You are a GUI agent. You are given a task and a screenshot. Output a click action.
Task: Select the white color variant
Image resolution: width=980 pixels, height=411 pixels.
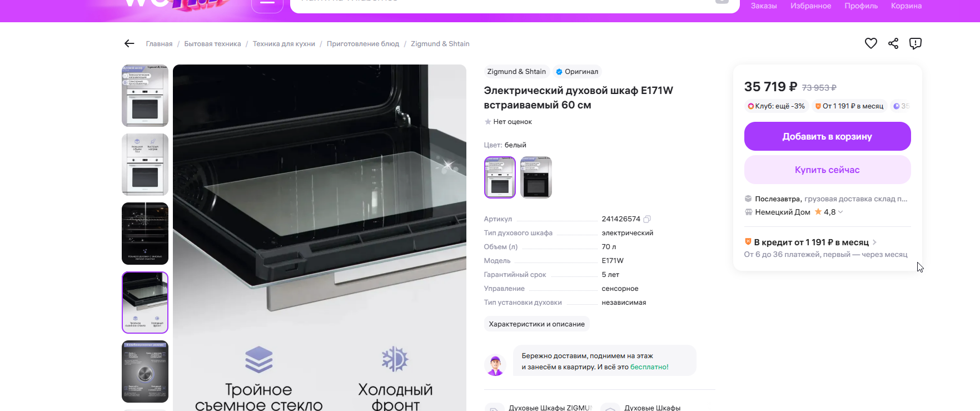point(500,177)
